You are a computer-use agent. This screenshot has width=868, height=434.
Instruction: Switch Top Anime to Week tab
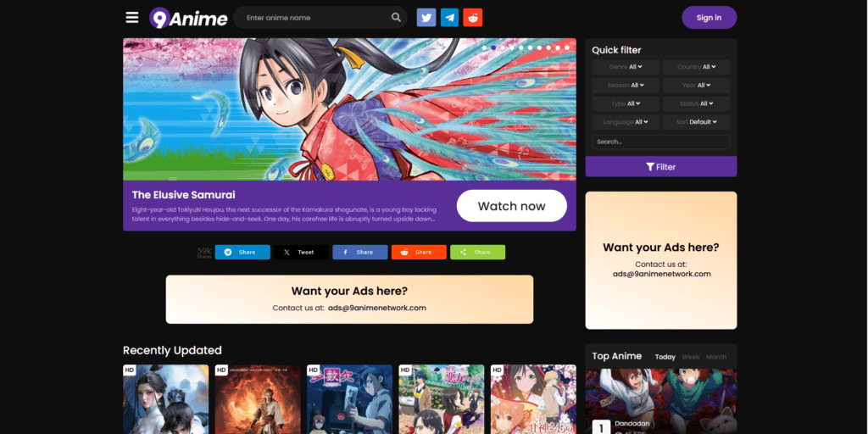(x=690, y=357)
